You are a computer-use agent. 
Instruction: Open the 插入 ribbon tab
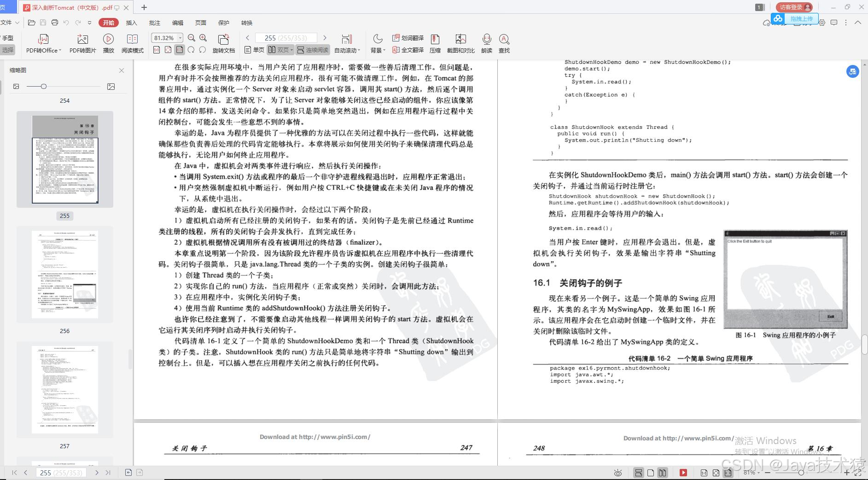tap(132, 23)
